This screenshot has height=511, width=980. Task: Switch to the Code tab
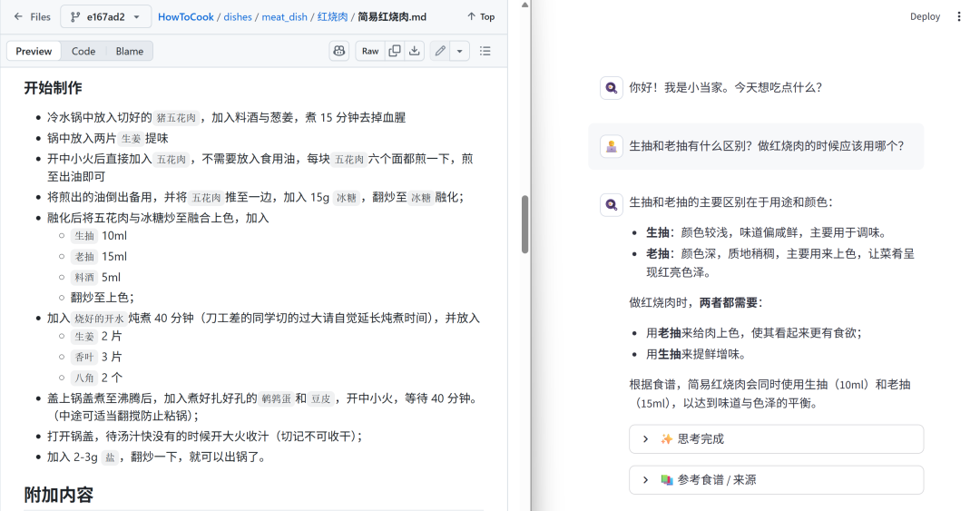tap(83, 52)
